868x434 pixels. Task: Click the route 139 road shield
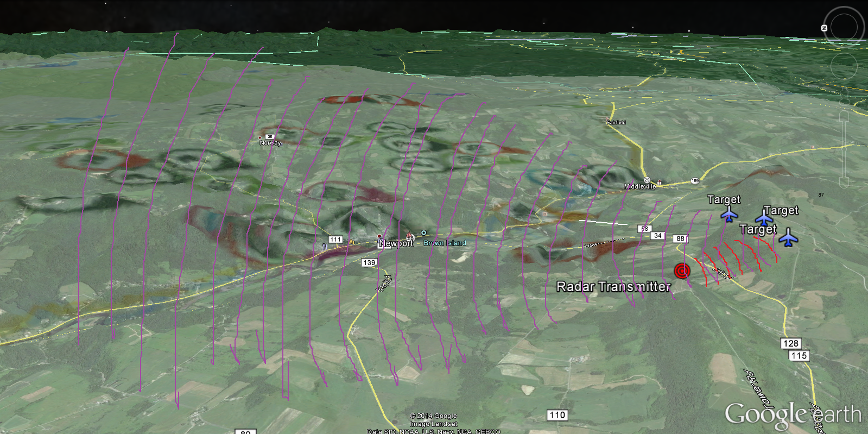coord(369,263)
